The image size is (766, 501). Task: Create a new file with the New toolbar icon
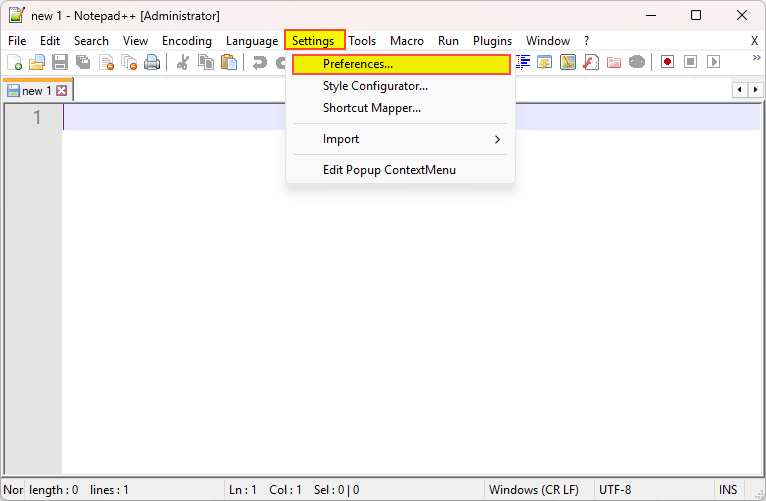(14, 62)
